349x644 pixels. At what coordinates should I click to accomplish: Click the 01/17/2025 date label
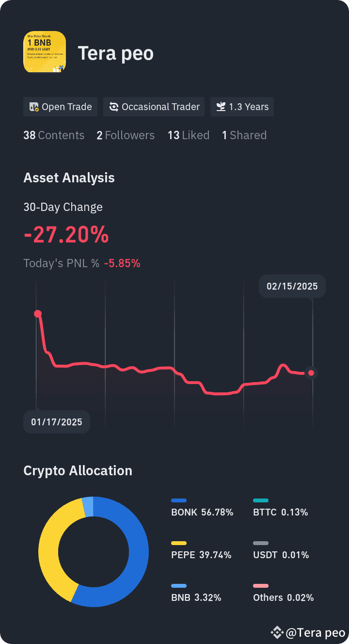(57, 422)
